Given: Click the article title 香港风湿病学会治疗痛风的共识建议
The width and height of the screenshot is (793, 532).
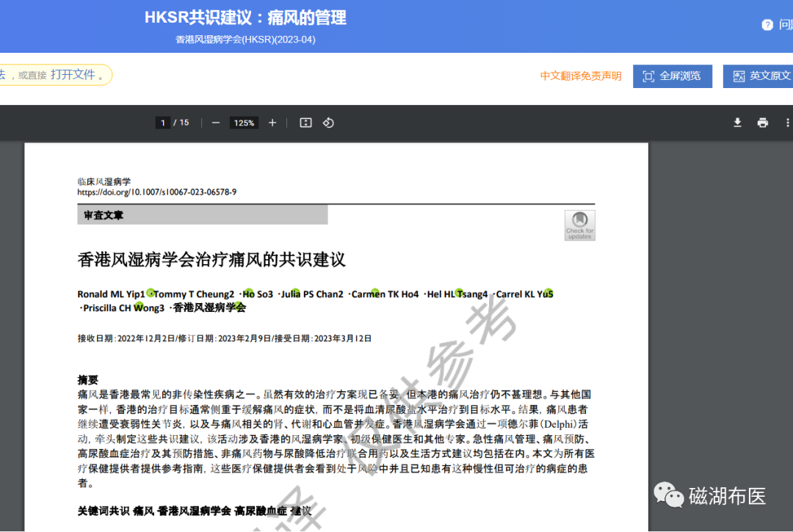Looking at the screenshot, I should coord(211,260).
